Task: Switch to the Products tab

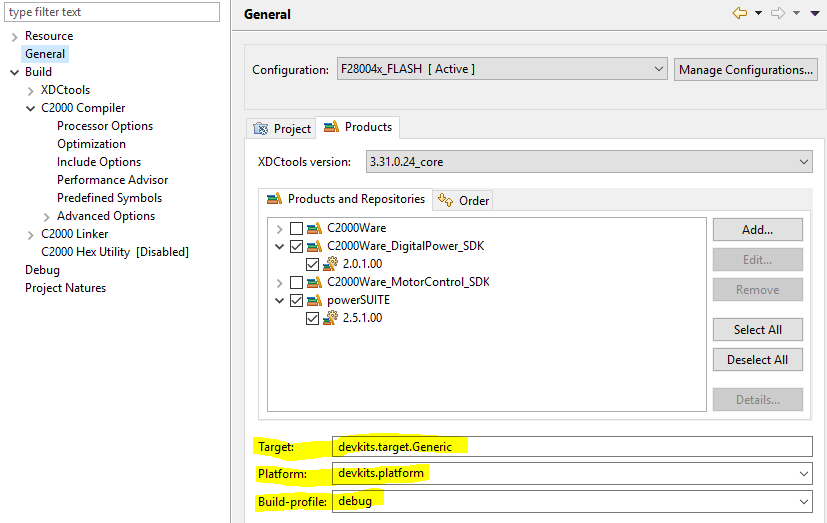Action: click(x=358, y=127)
